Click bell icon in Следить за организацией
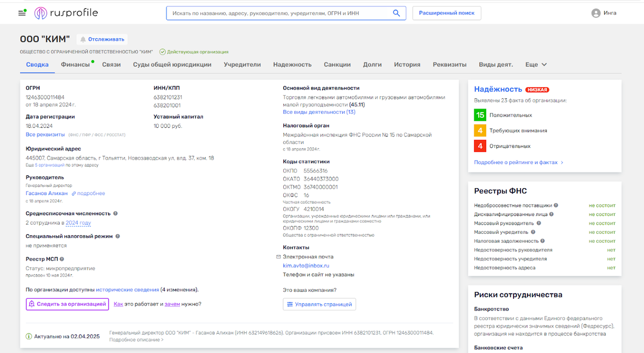 coord(32,304)
